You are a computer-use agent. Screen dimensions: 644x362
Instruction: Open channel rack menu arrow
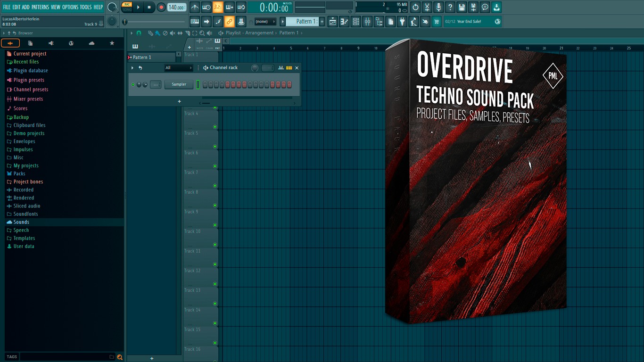pos(132,68)
